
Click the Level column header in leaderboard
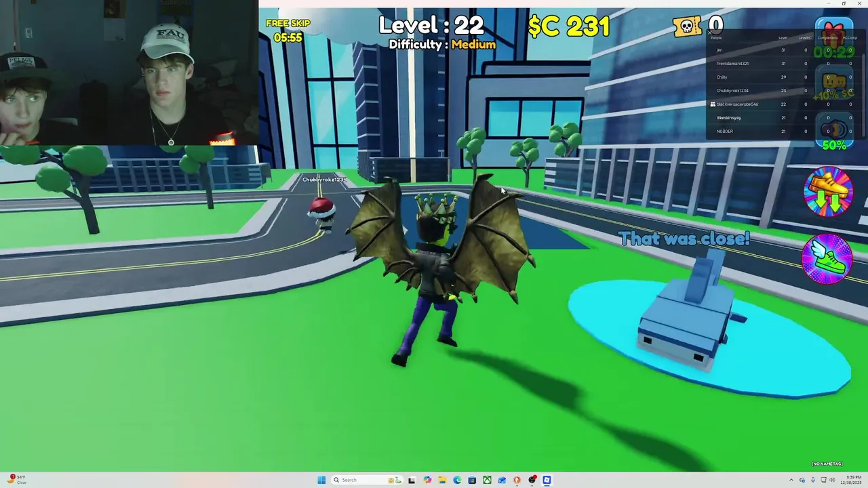point(783,38)
